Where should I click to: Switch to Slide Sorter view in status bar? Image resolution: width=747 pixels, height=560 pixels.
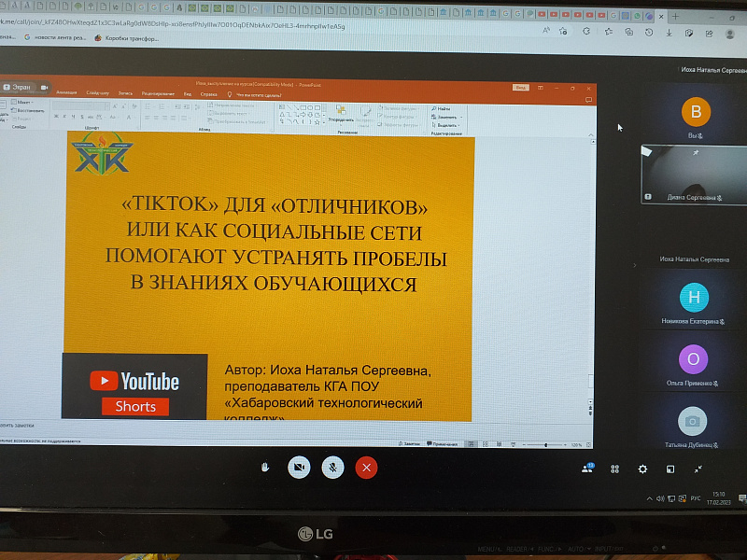pos(486,444)
